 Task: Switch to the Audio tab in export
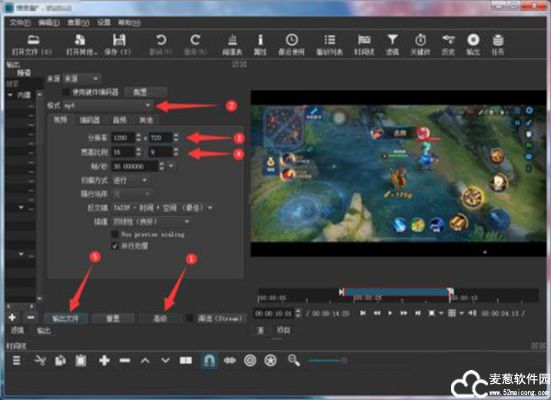pyautogui.click(x=119, y=120)
